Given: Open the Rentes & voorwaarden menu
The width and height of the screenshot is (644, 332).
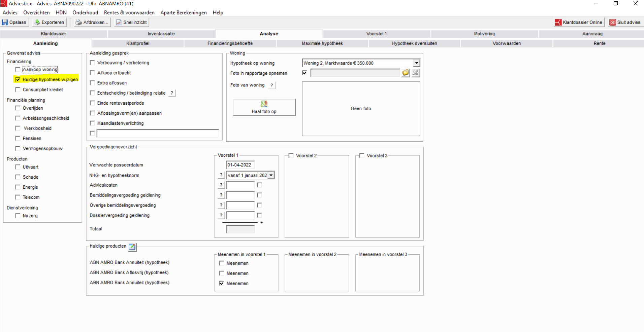Looking at the screenshot, I should [129, 12].
